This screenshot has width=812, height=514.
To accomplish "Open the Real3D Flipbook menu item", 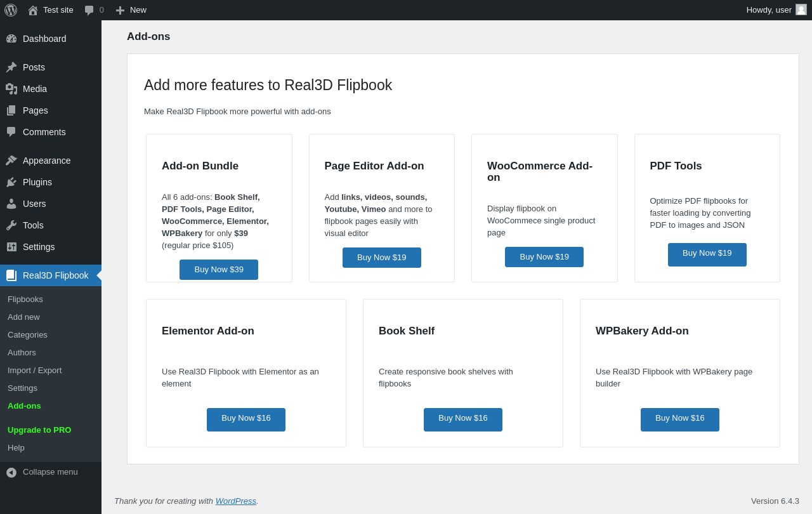I will (x=55, y=275).
